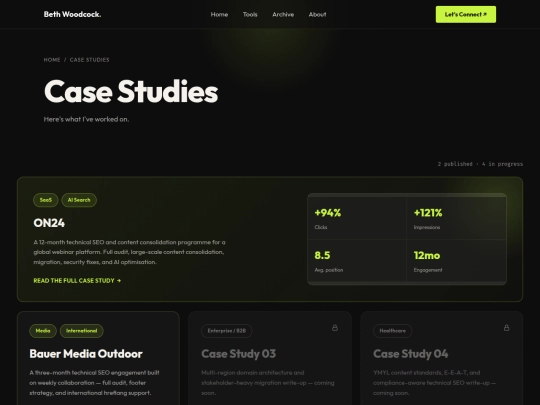The height and width of the screenshot is (405, 540).
Task: Open the ON24 case study title
Action: (49, 223)
